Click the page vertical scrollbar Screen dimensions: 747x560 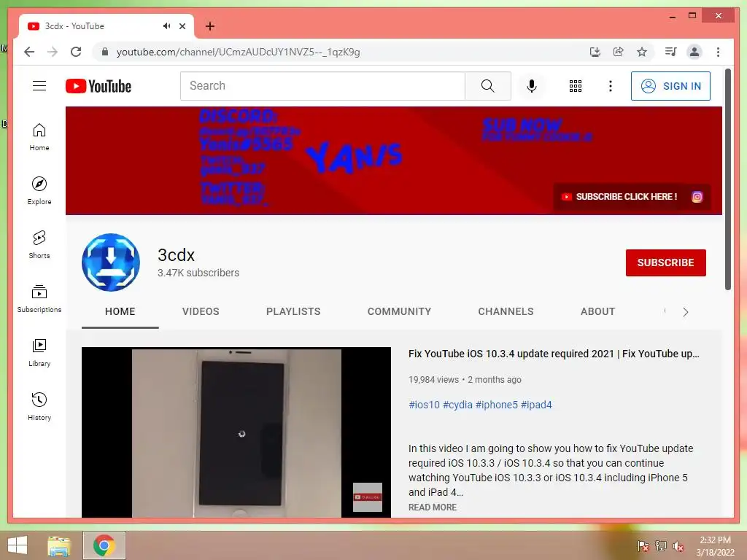coord(728,179)
